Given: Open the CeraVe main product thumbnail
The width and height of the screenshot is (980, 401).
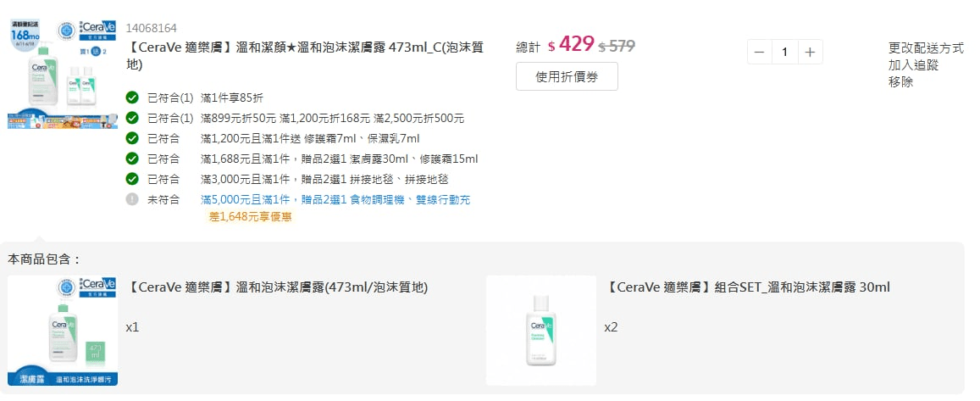Looking at the screenshot, I should click(x=63, y=74).
